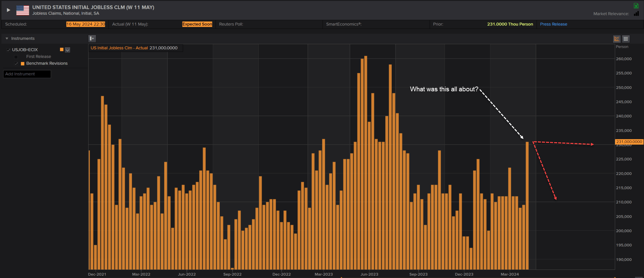Click the 190,000 y-axis label
644x278 pixels.
(624, 260)
